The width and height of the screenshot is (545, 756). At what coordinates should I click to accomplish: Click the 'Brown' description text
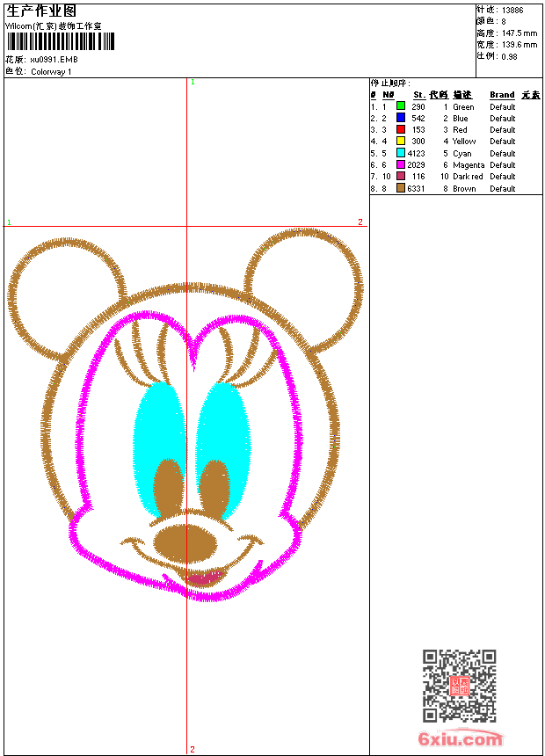(x=464, y=188)
